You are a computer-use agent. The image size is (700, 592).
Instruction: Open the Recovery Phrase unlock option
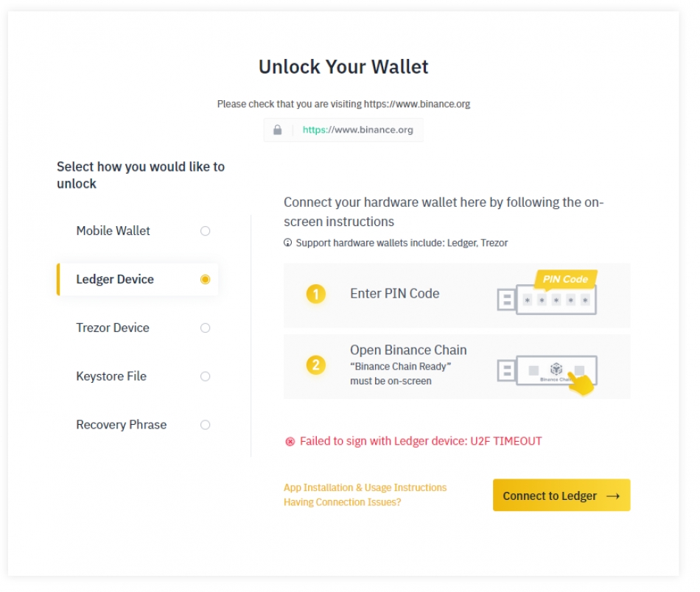click(x=138, y=425)
